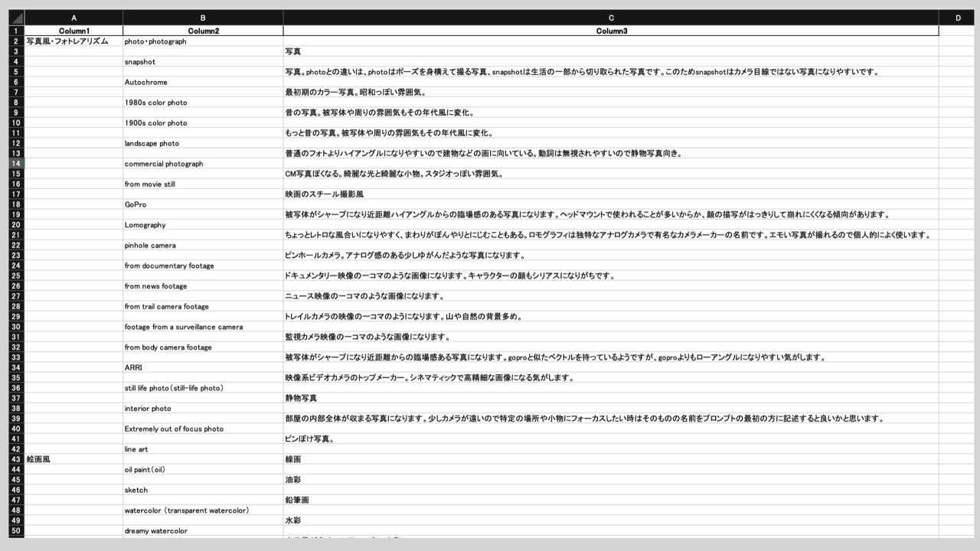Click the Column2 header cell
This screenshot has height=551, width=980.
tap(203, 31)
